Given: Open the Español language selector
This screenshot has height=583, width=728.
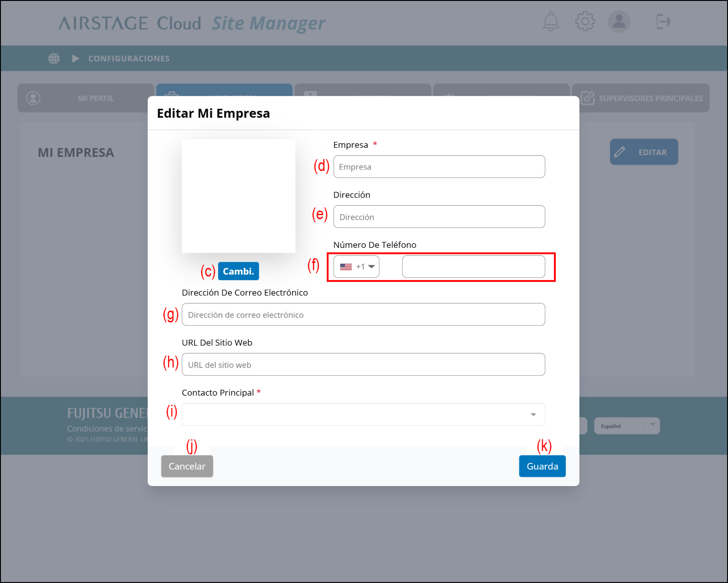Looking at the screenshot, I should [x=627, y=426].
